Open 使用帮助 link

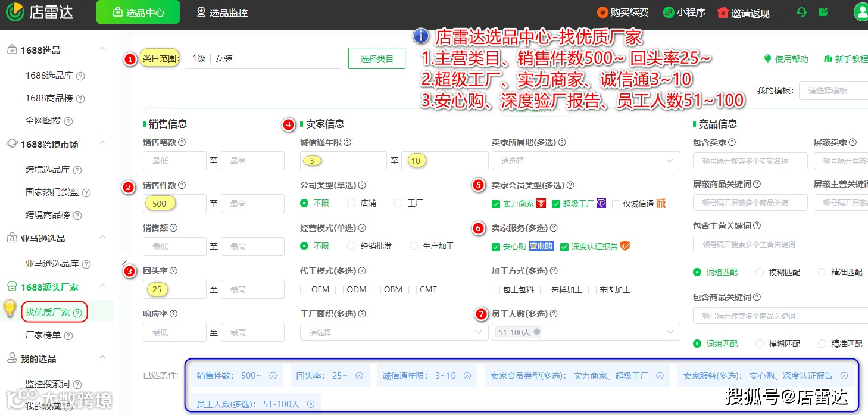click(786, 58)
